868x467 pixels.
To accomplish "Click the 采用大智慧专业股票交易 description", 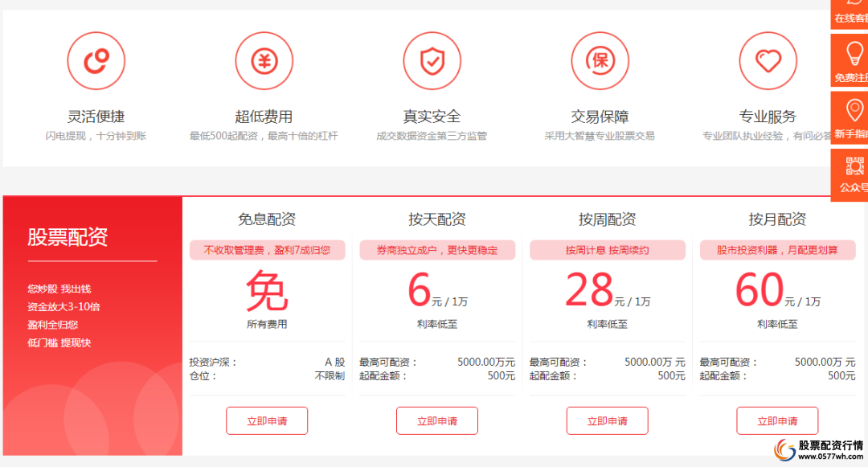I will click(600, 136).
